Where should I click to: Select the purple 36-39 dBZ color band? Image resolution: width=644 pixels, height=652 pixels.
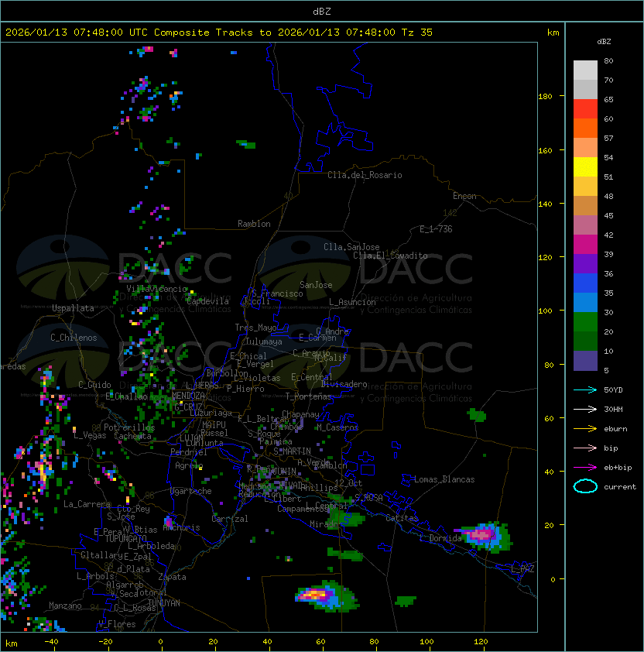point(585,264)
